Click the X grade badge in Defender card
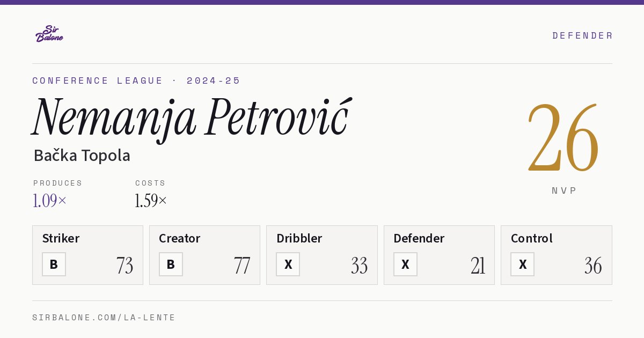Screen dimensions: 644x338 [405, 264]
